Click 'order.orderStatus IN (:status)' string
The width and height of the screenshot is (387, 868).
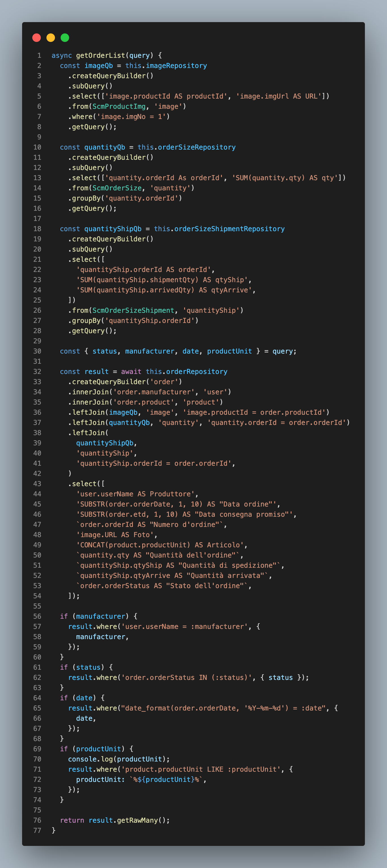[186, 678]
